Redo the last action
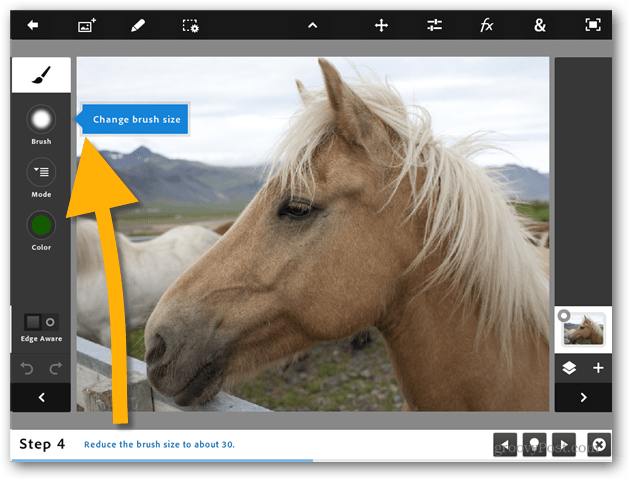 coord(56,368)
